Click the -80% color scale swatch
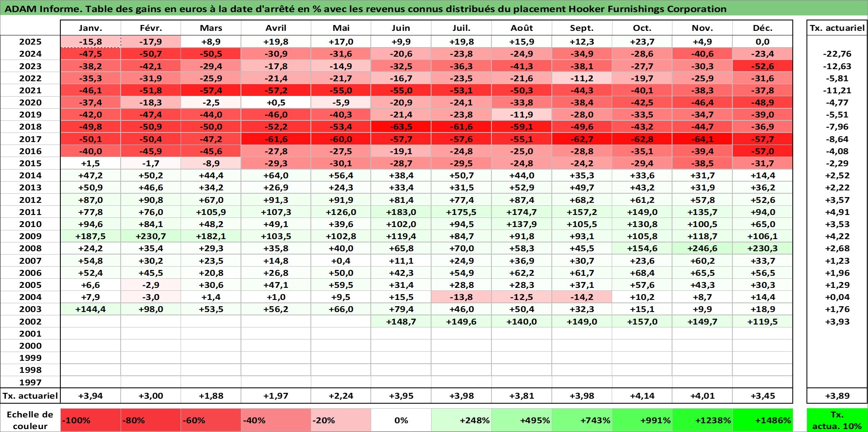 click(x=151, y=420)
